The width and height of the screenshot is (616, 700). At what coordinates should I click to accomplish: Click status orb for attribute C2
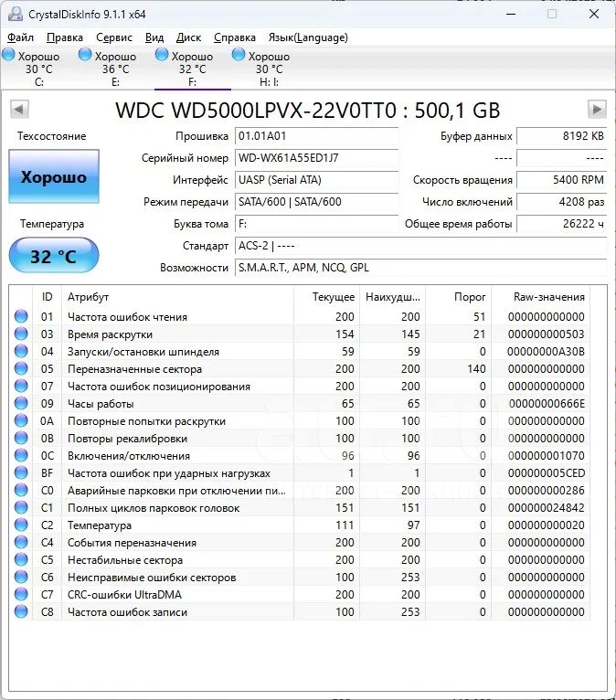tap(21, 525)
